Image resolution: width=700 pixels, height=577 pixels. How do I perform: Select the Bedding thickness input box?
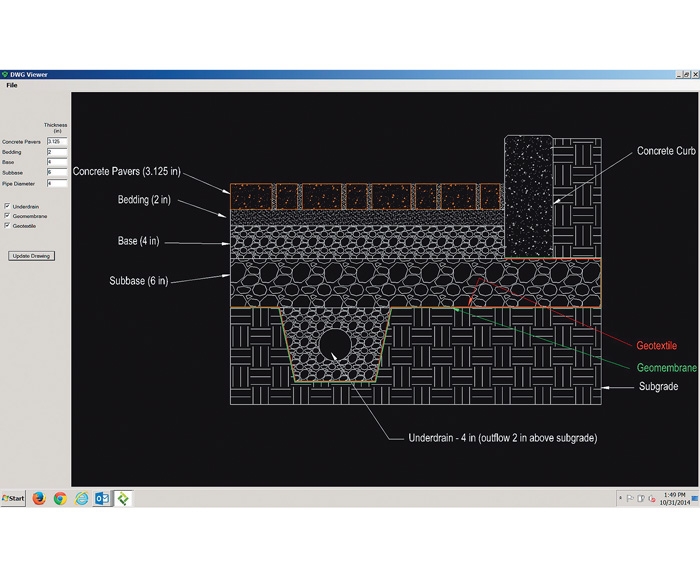pyautogui.click(x=56, y=152)
